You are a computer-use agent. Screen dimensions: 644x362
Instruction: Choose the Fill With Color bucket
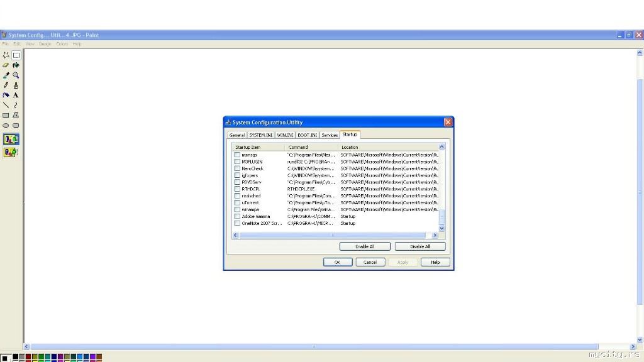pyautogui.click(x=16, y=65)
